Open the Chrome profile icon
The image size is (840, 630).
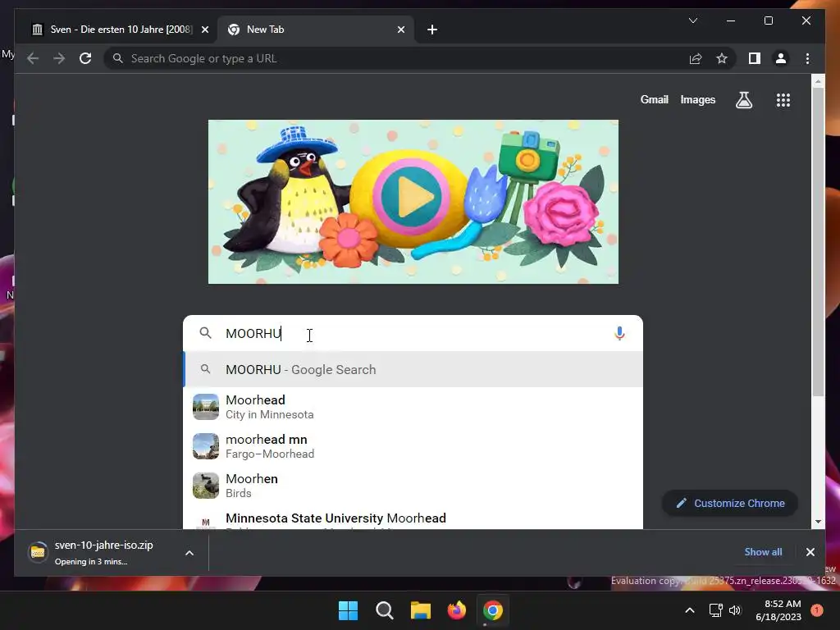(781, 58)
